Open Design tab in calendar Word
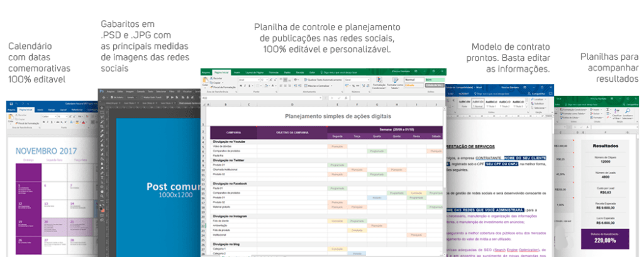Screen dimensions: 644x257 click(x=52, y=109)
